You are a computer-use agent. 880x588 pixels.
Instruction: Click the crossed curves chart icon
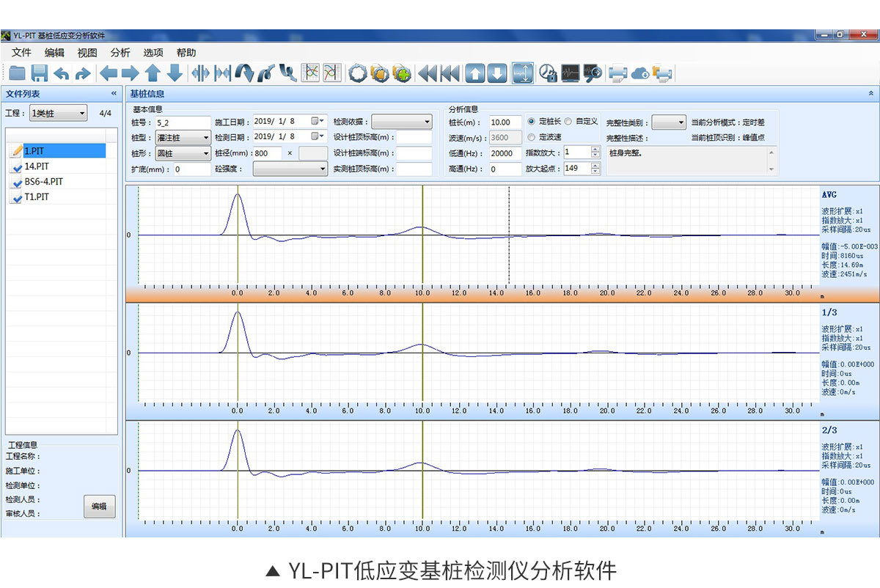pos(332,73)
